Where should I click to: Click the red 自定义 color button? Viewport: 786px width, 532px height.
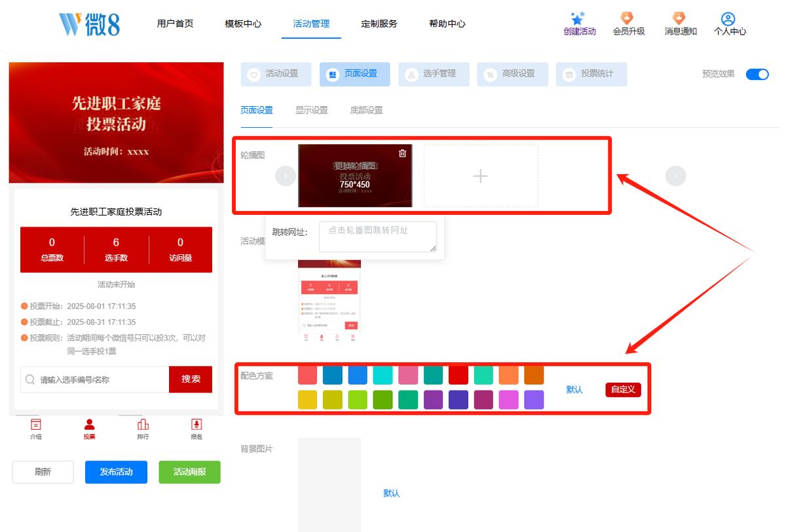click(623, 389)
